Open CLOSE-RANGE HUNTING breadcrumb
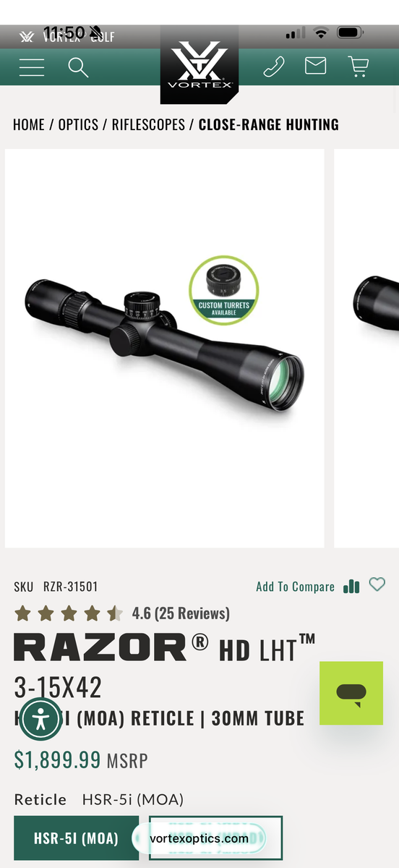This screenshot has height=868, width=399. [269, 124]
